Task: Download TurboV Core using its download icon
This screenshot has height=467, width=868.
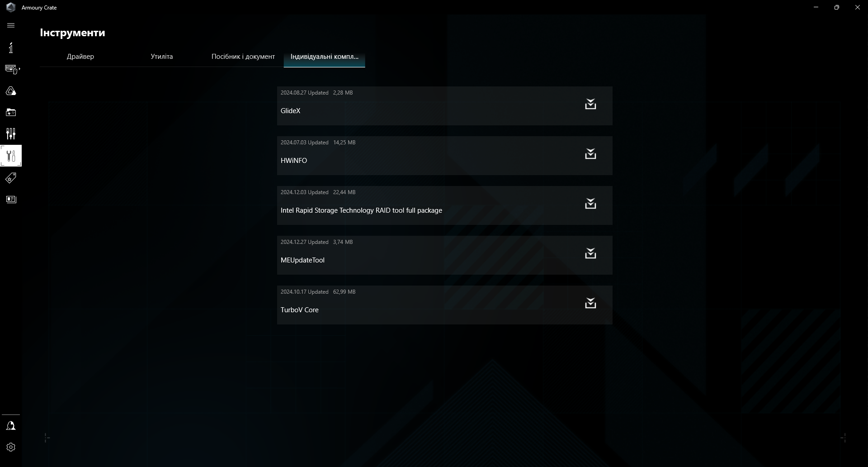Action: click(590, 303)
